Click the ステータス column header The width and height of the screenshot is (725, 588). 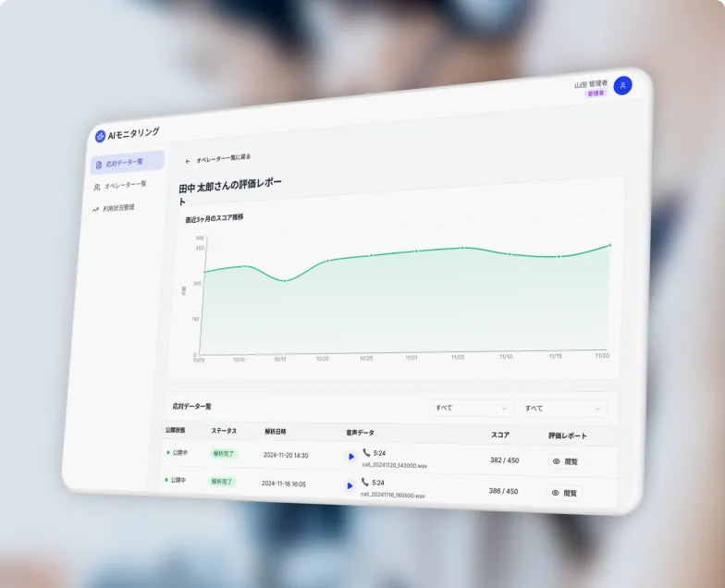(224, 431)
